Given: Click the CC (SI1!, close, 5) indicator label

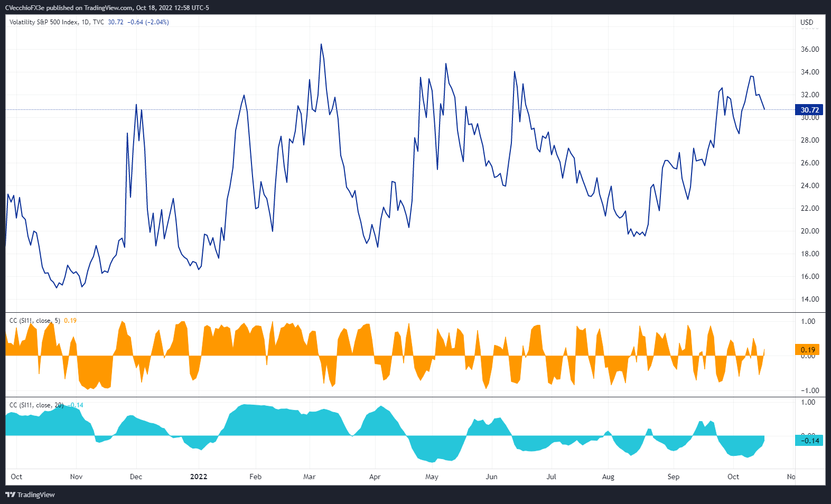Looking at the screenshot, I should coord(35,321).
